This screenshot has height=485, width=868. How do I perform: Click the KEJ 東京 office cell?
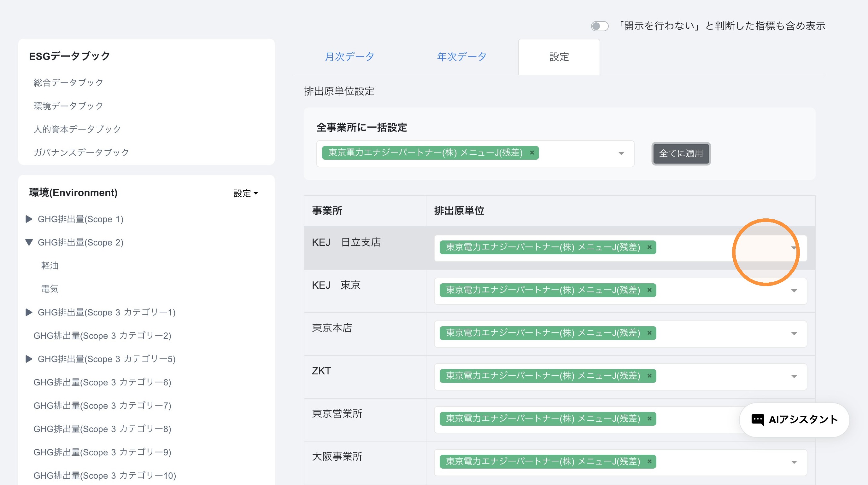(x=365, y=291)
